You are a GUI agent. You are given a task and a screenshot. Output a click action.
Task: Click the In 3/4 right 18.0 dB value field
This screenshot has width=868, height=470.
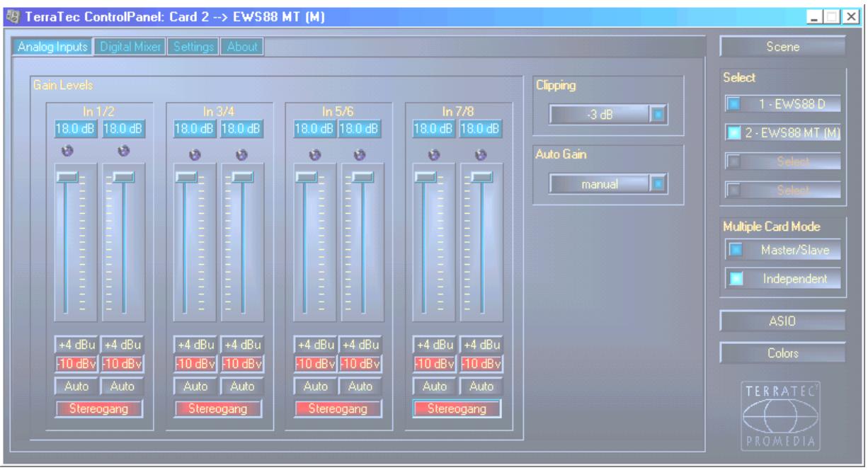[x=241, y=129]
